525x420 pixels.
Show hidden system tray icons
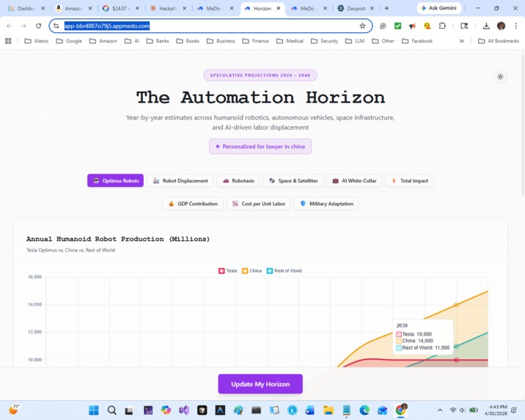440,410
